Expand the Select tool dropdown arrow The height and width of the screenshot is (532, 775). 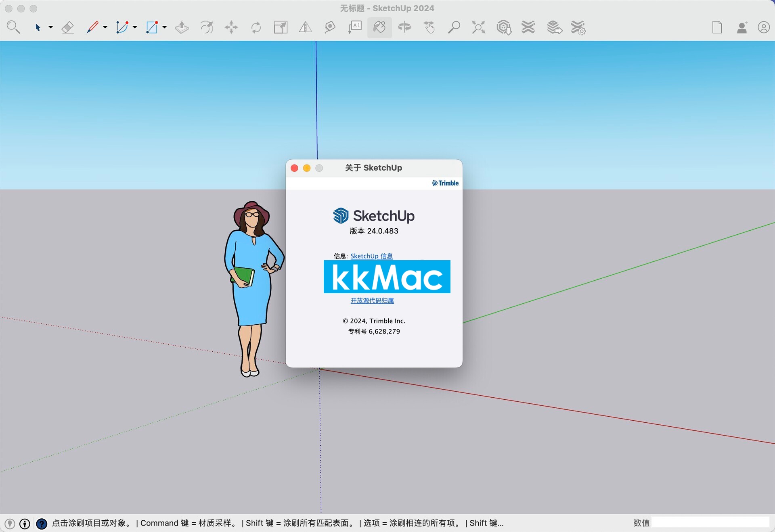(x=50, y=27)
